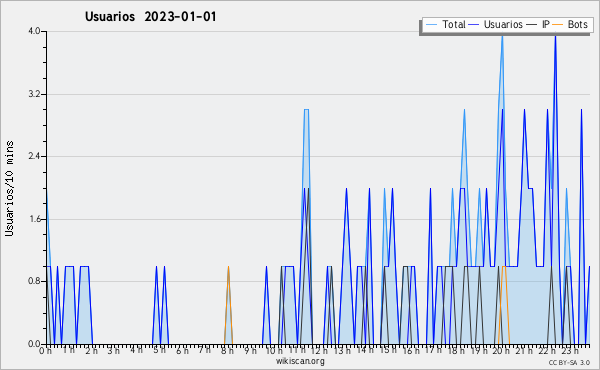Click the 11 h x-axis label

click(297, 350)
